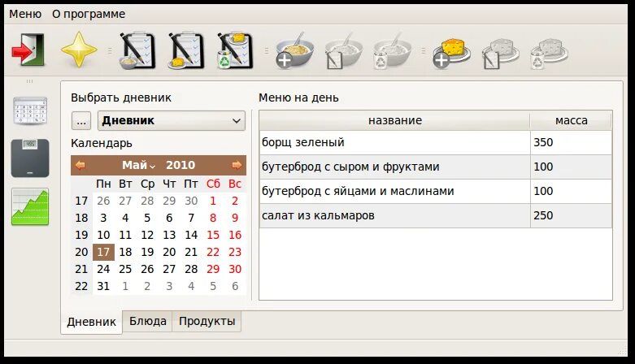Open the Май month selector
The image size is (635, 364).
pyautogui.click(x=138, y=165)
